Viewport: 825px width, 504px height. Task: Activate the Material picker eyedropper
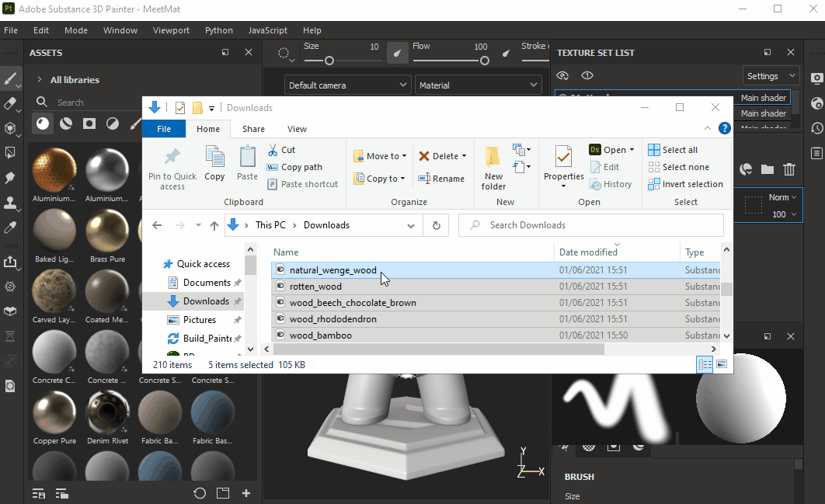(11, 228)
